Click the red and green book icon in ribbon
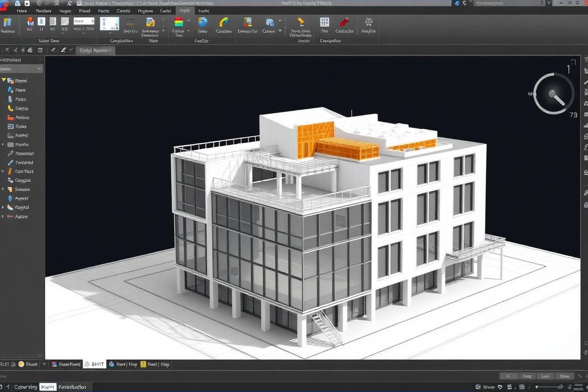The height and width of the screenshot is (392, 588). [x=248, y=22]
